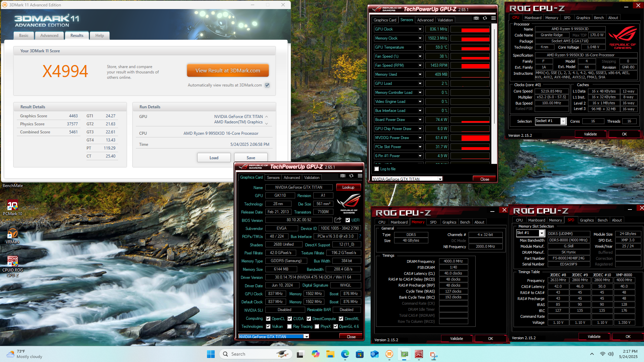Switch to the Advanced tab in 3DMark 11
This screenshot has height=362, width=644.
click(x=49, y=36)
